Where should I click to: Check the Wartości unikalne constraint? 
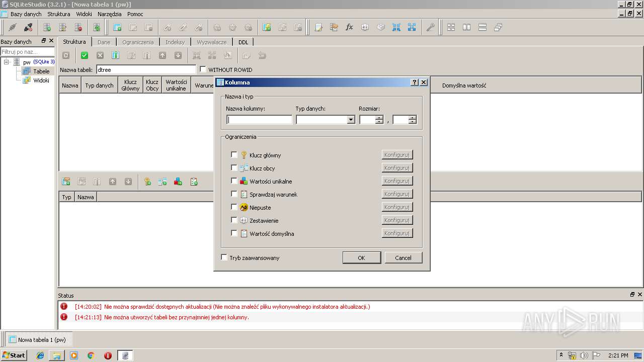click(234, 181)
